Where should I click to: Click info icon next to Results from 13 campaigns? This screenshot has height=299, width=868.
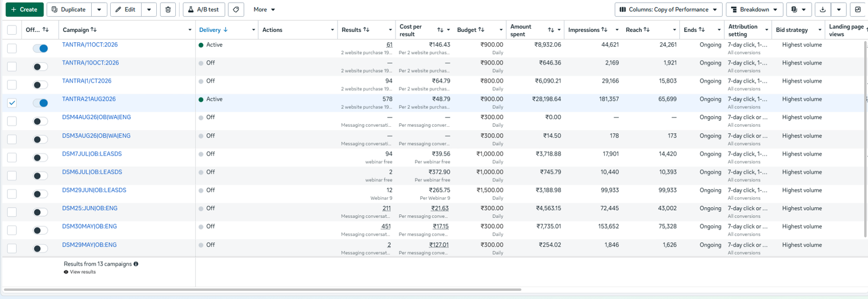click(x=136, y=264)
